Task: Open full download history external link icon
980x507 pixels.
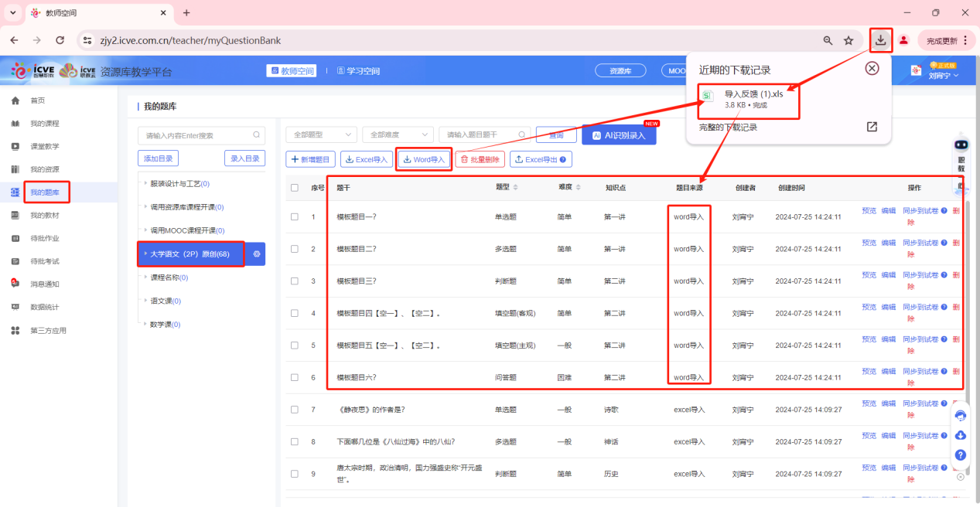Action: pyautogui.click(x=872, y=127)
